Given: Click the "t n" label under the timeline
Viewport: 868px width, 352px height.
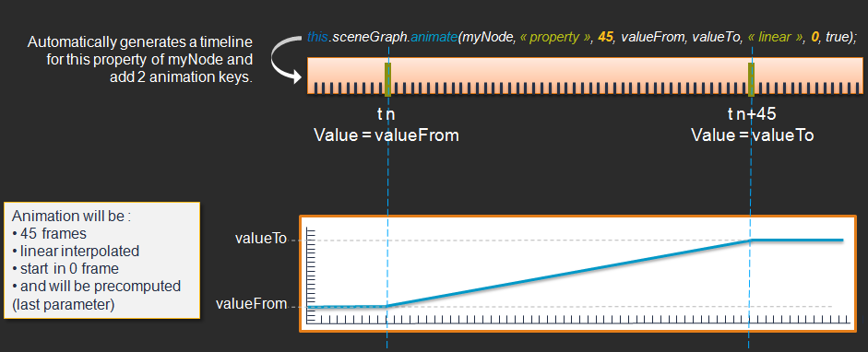Looking at the screenshot, I should coord(386,114).
